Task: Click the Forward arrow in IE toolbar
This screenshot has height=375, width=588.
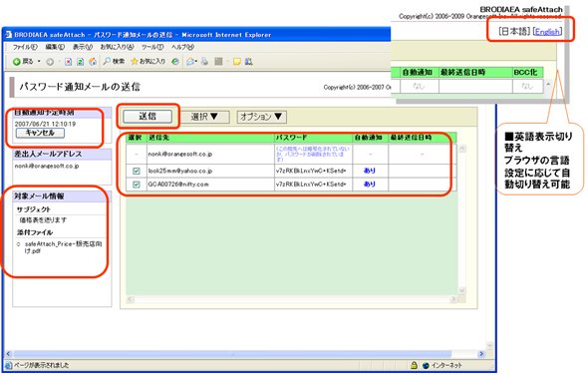Action: pos(50,62)
